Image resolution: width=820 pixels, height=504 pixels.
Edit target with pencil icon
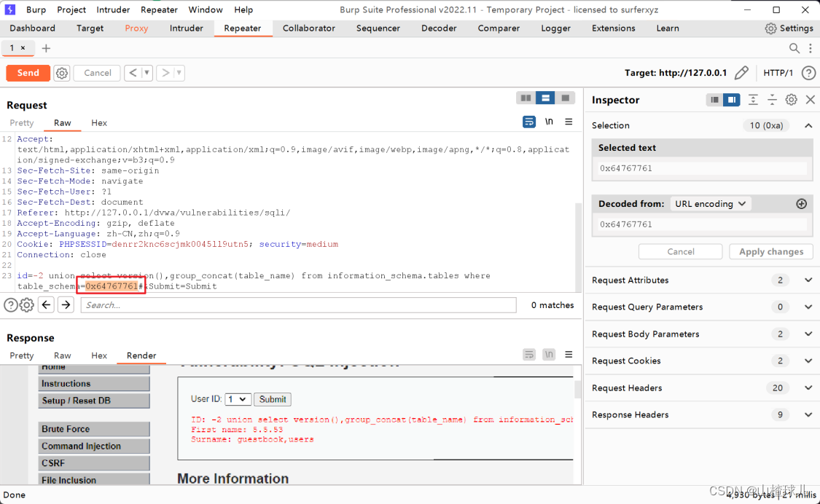tap(741, 73)
